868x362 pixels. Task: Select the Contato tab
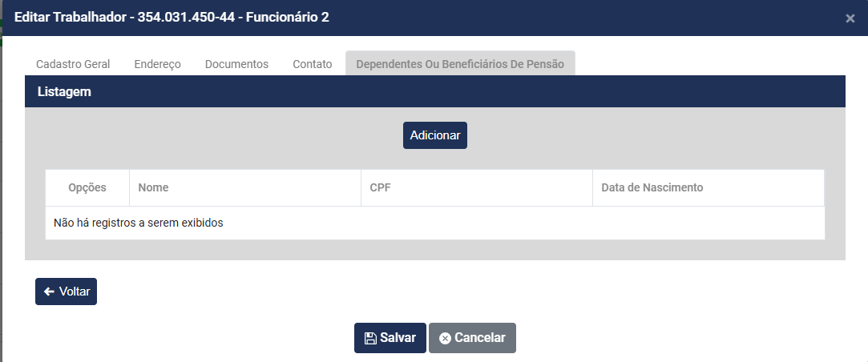tap(313, 64)
